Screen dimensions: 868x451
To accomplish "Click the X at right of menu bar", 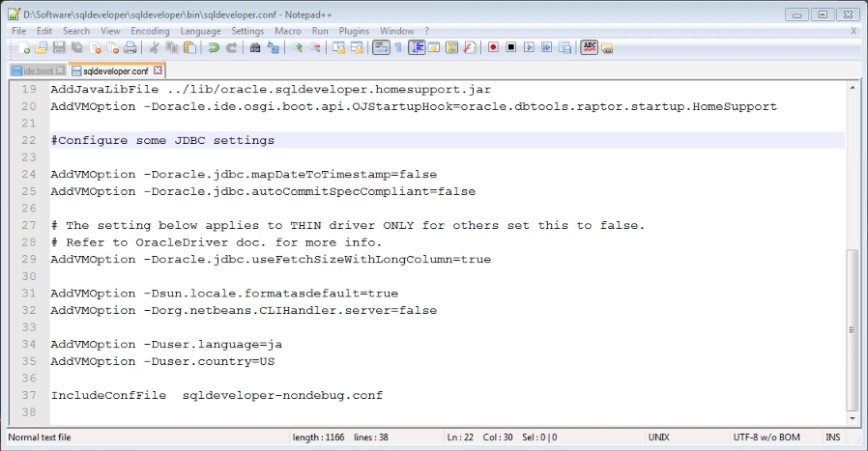I will (854, 31).
